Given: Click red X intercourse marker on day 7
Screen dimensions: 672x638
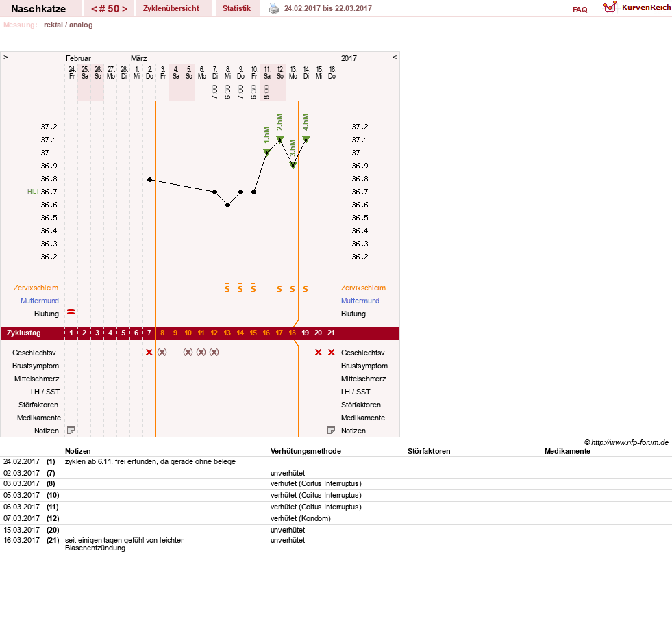Looking at the screenshot, I should (x=149, y=353).
